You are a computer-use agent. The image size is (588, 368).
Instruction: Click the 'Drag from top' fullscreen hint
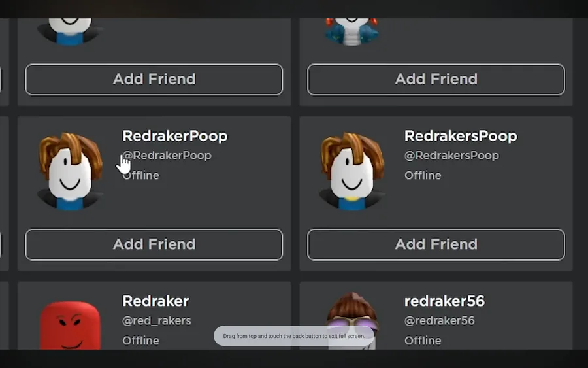pyautogui.click(x=294, y=336)
